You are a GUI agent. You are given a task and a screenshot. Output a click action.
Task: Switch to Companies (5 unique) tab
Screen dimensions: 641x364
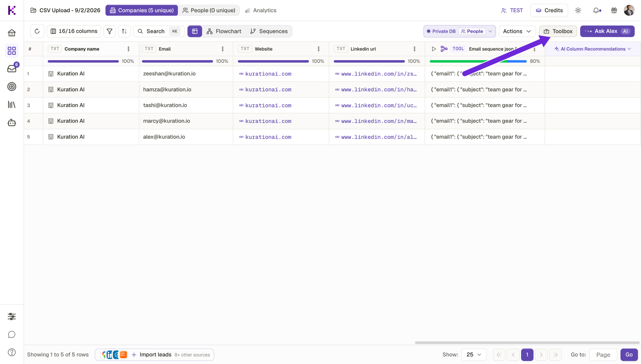click(x=142, y=10)
